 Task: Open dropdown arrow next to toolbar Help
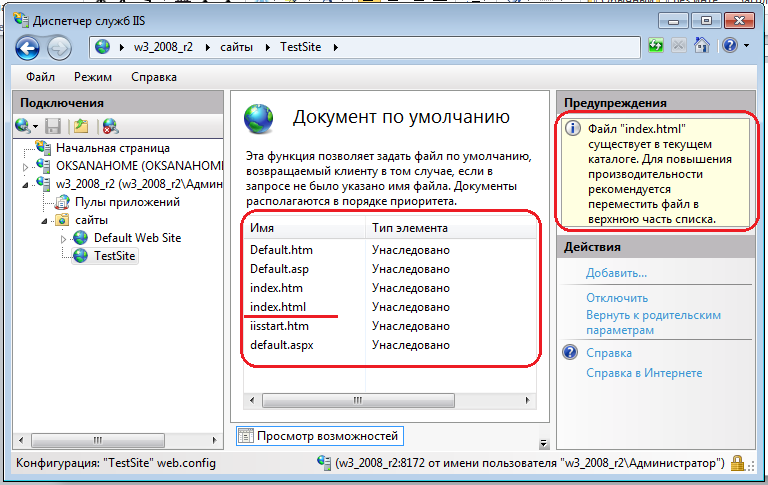pos(746,46)
